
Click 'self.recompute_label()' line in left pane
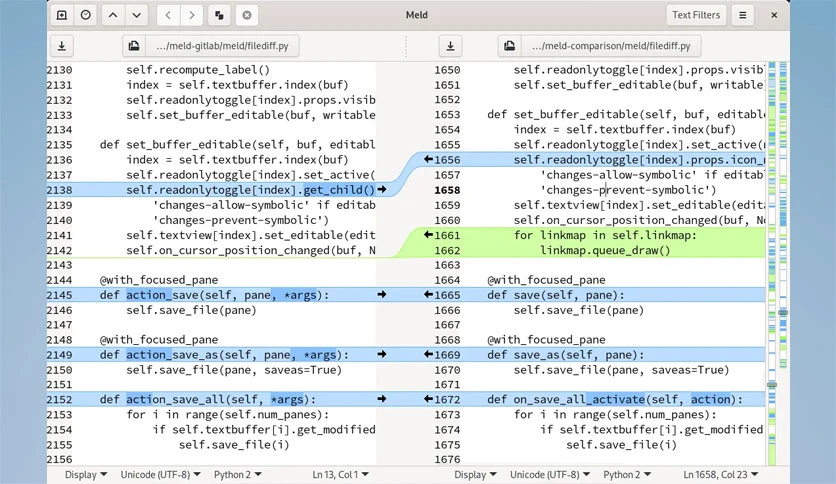coord(198,70)
